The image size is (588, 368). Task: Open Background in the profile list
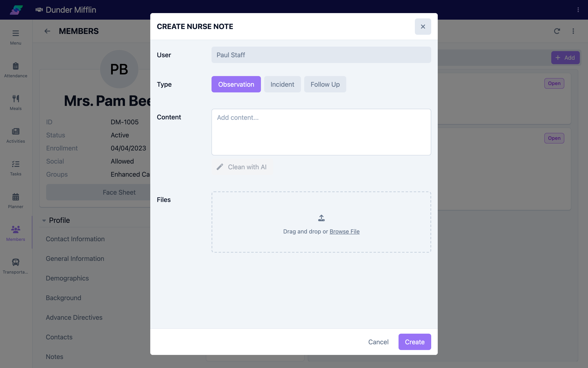(63, 298)
